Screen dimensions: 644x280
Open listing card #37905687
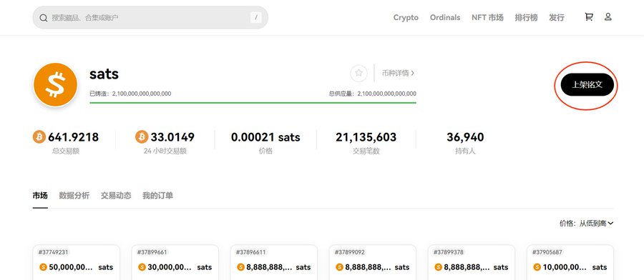point(570,262)
